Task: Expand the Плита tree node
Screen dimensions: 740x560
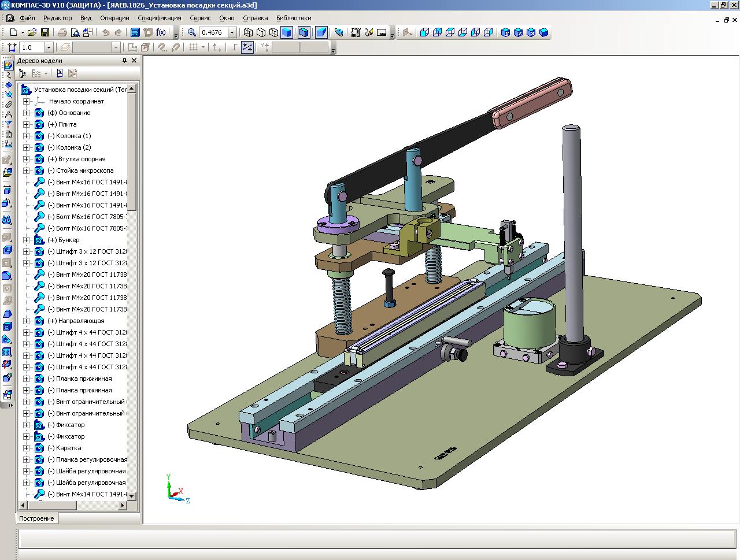Action: click(x=26, y=124)
